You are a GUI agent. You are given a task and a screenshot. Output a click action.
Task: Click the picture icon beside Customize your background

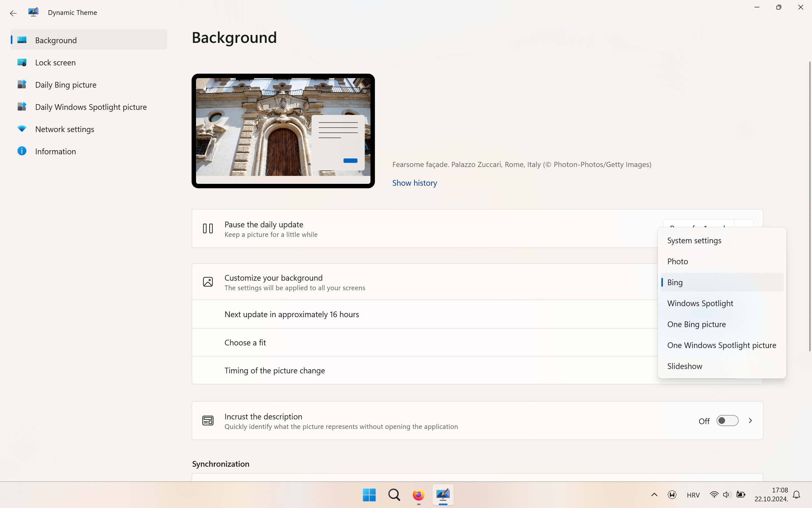208,282
